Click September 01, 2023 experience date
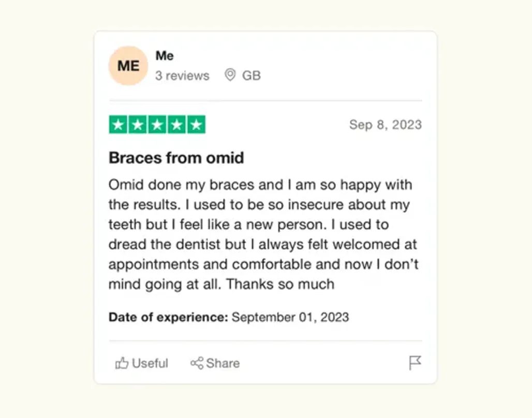The width and height of the screenshot is (532, 418). tap(290, 317)
